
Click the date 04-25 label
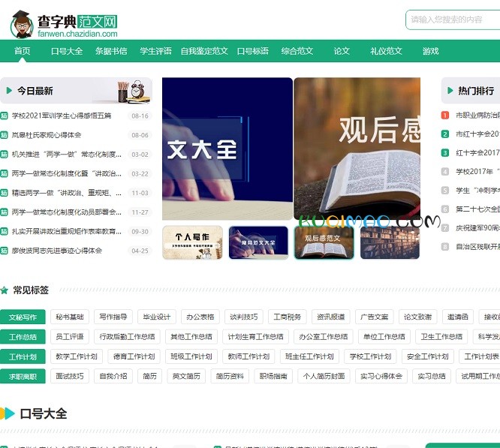(x=140, y=251)
